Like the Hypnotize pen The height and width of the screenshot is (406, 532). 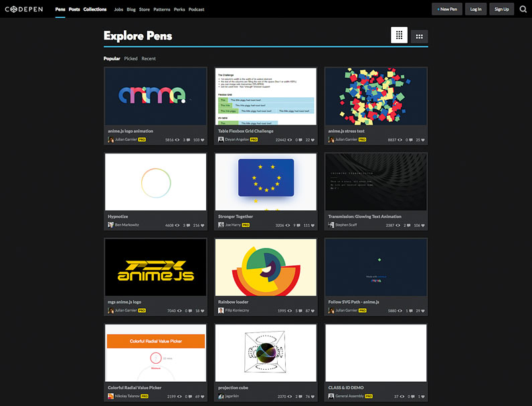(x=203, y=225)
